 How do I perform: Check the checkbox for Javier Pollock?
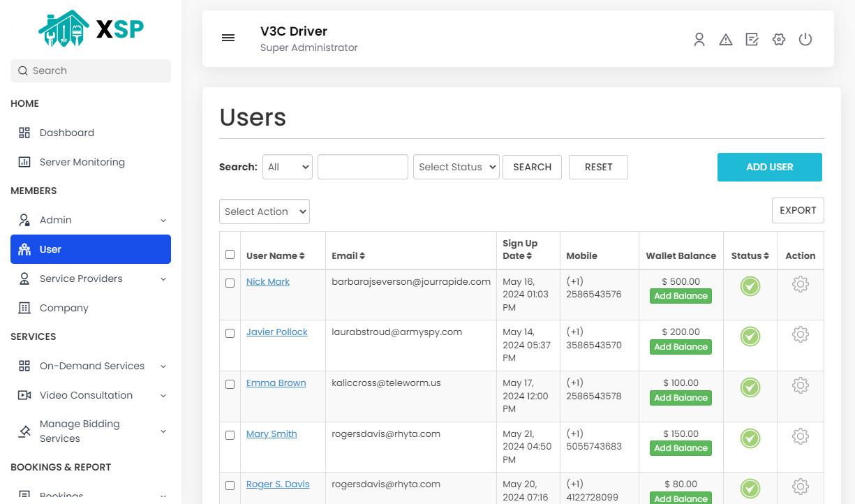point(230,334)
